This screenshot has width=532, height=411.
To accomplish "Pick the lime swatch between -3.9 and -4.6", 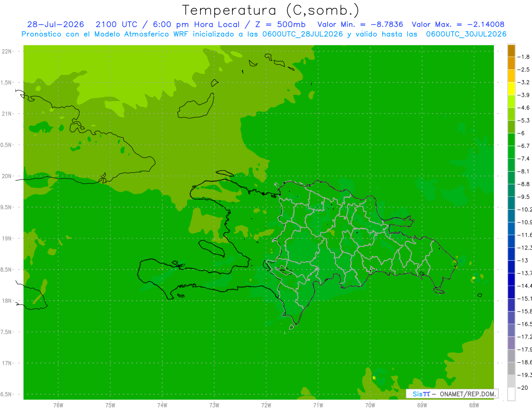I will [511, 101].
